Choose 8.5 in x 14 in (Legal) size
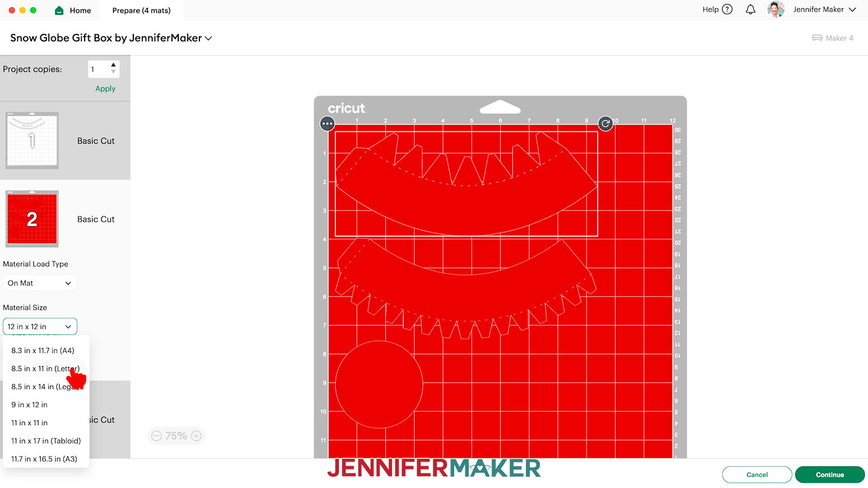Image resolution: width=868 pixels, height=488 pixels. (46, 387)
